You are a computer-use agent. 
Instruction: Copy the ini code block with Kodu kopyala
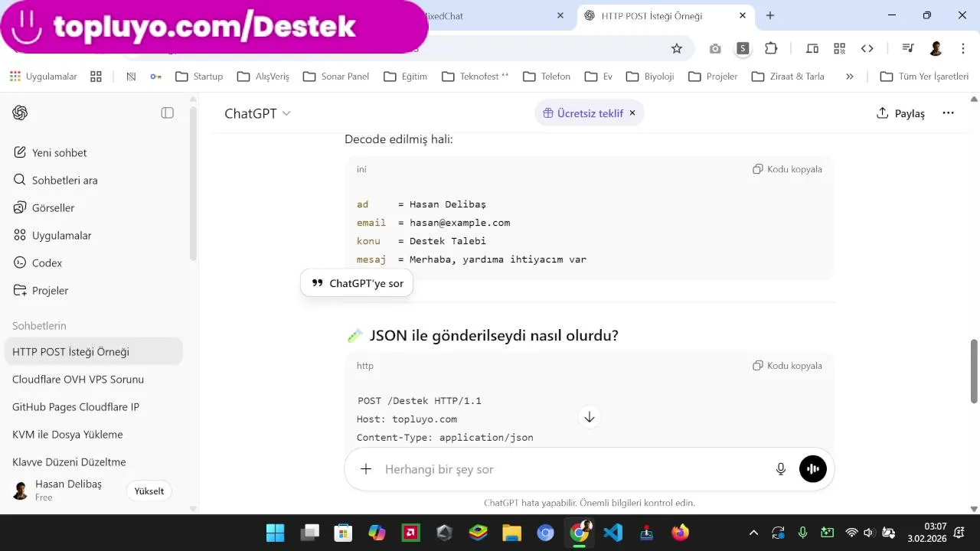tap(788, 169)
